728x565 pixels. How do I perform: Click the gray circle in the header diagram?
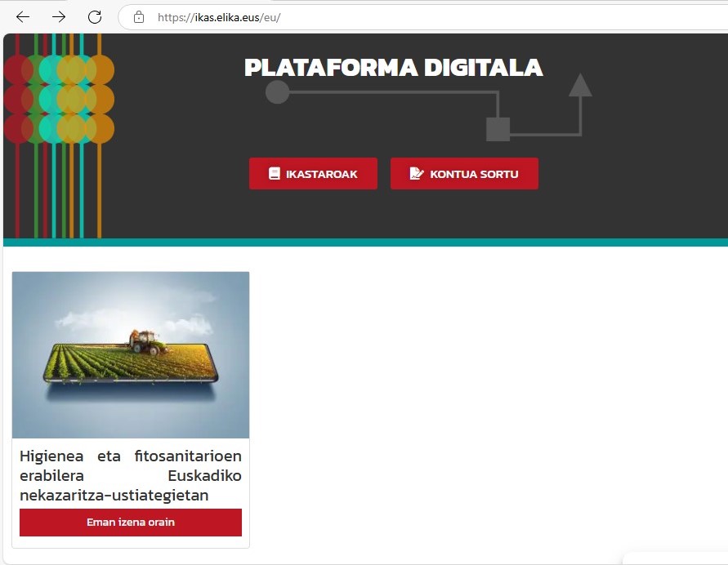click(278, 91)
